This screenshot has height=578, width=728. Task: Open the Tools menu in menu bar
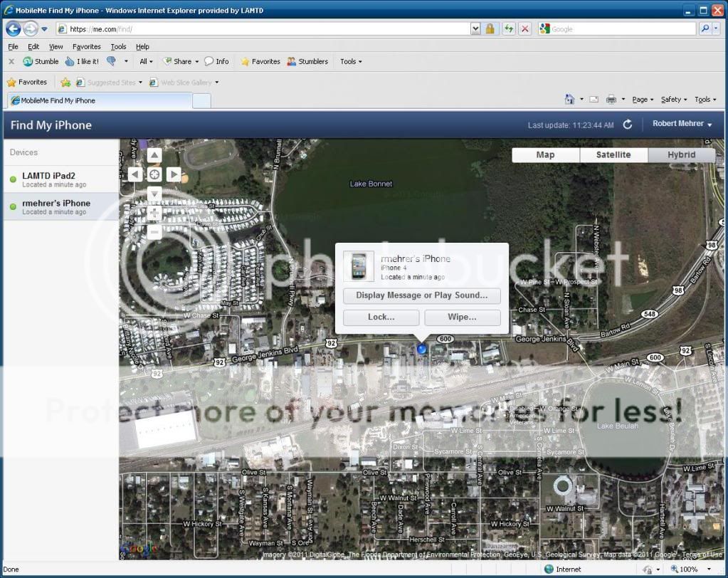(118, 46)
